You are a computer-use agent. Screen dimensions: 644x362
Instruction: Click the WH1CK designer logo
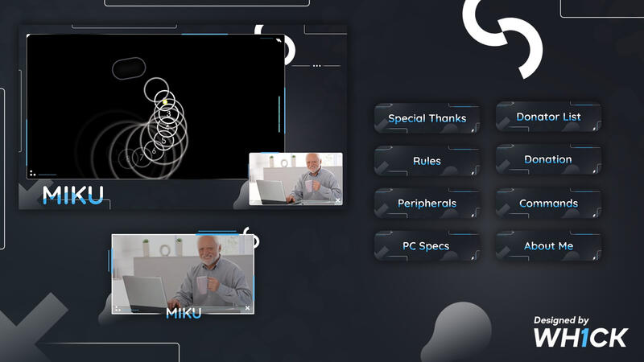point(580,332)
